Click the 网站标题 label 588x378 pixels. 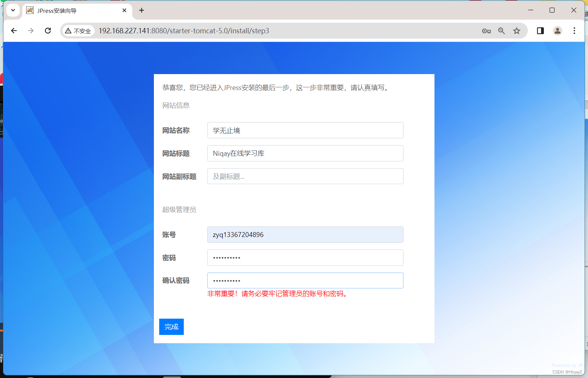tap(176, 153)
